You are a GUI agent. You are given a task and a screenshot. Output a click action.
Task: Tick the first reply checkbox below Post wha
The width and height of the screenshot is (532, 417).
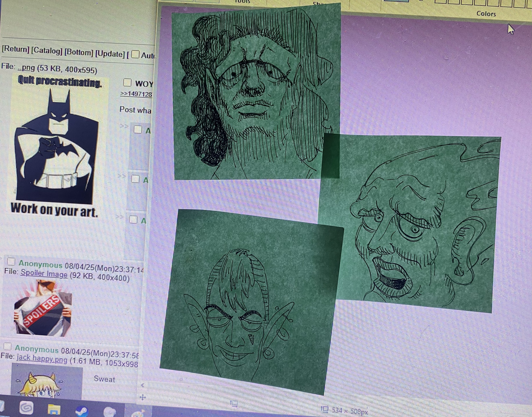tap(138, 129)
